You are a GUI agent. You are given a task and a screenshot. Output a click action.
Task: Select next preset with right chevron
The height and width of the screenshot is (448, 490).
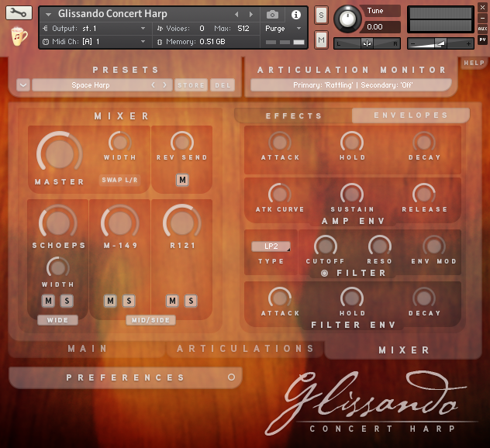pyautogui.click(x=164, y=85)
